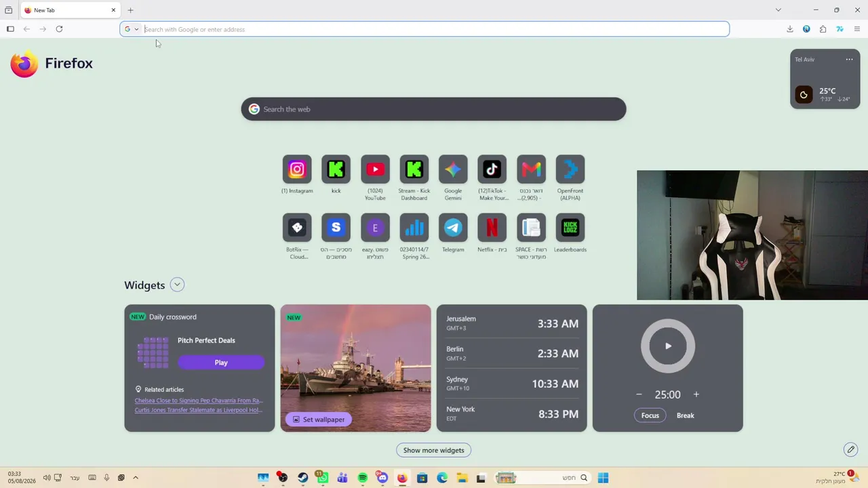This screenshot has height=488, width=868.
Task: Open the Stream - Kick Dashboard shortcut
Action: pos(414,169)
